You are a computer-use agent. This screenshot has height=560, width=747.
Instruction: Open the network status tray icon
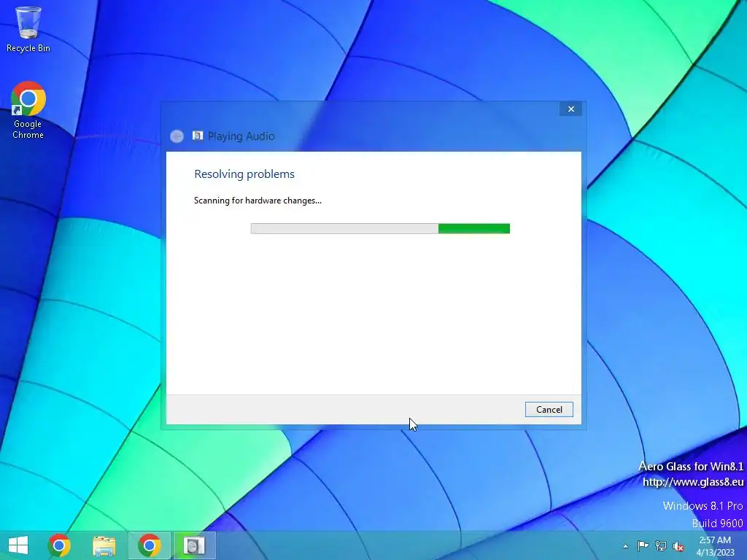coord(661,546)
